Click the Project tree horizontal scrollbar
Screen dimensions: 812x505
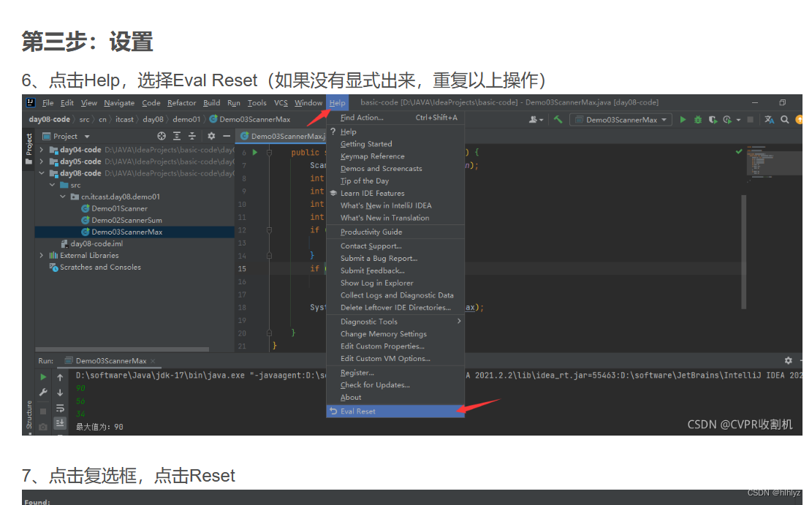pos(122,349)
